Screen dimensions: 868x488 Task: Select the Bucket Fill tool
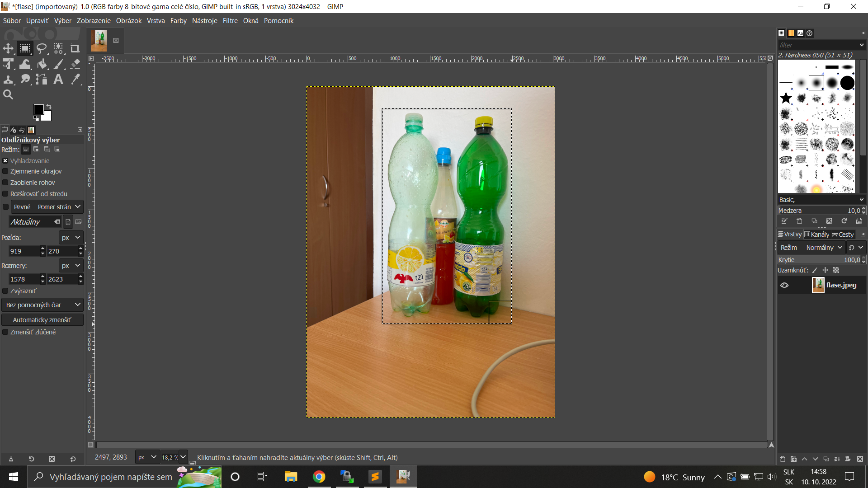(42, 64)
